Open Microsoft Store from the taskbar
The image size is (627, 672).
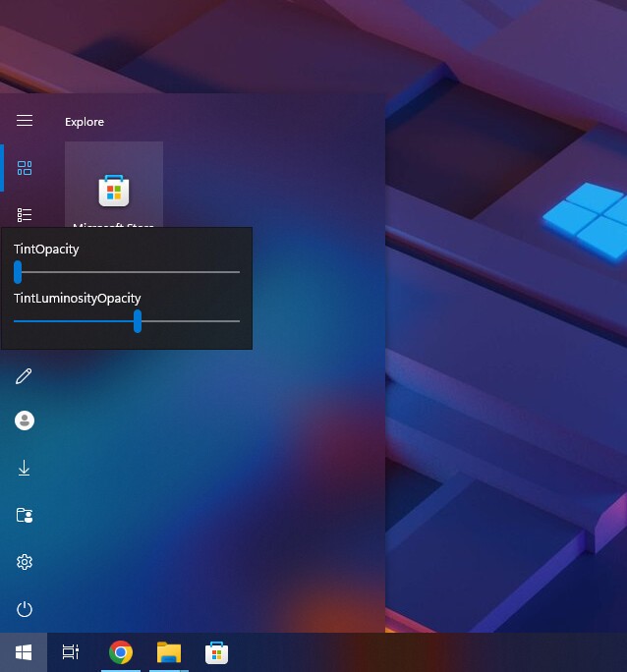(216, 652)
